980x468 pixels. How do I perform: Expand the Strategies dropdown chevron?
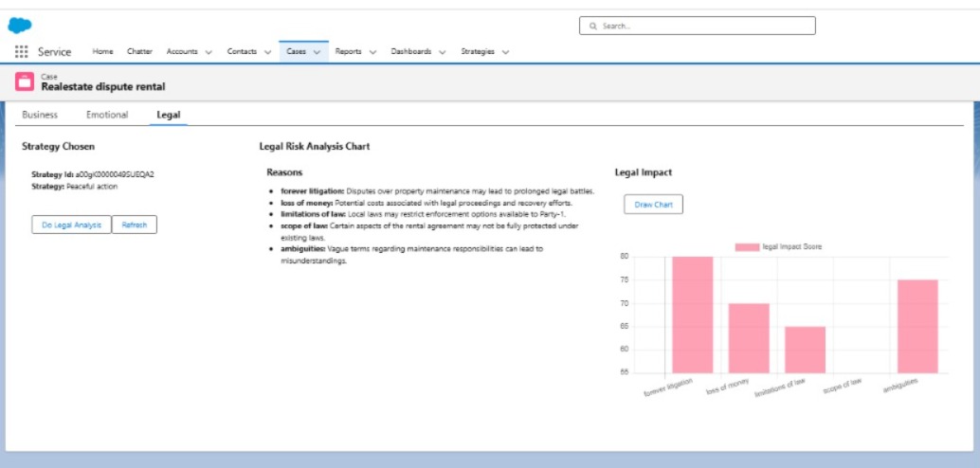pos(505,52)
